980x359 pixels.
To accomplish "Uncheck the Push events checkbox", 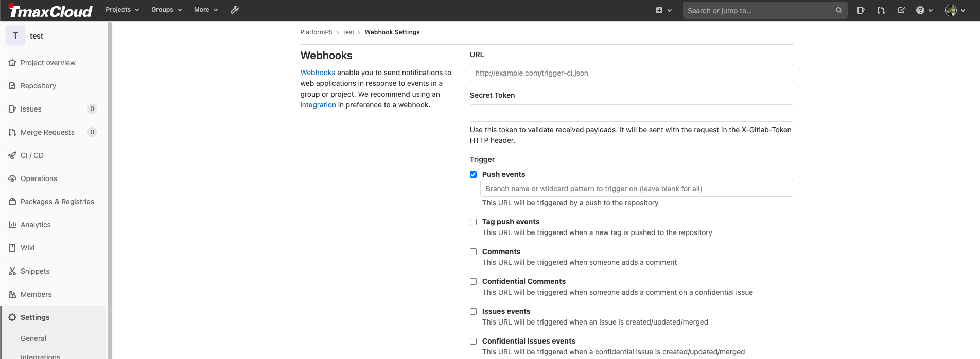I will (473, 175).
